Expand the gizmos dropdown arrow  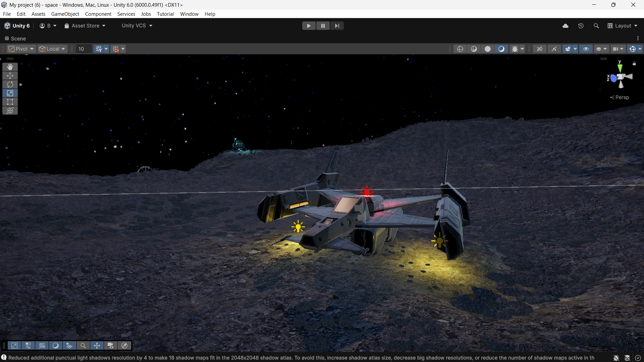[x=640, y=49]
